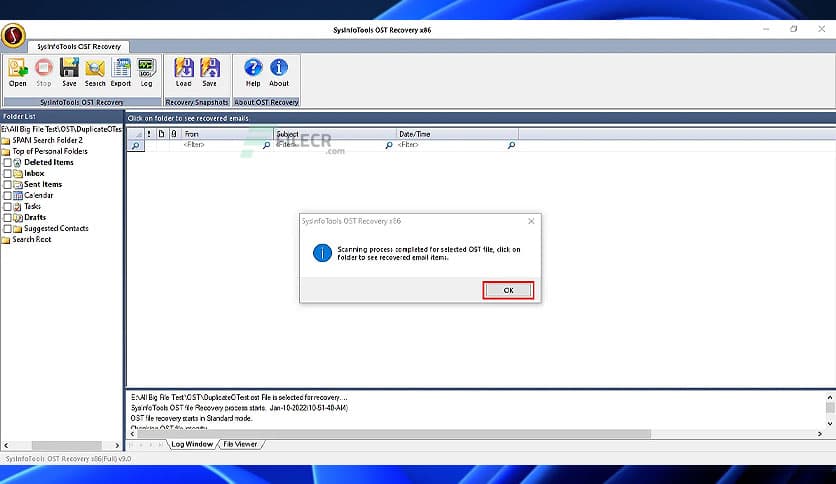The width and height of the screenshot is (836, 484).
Task: Click the attachment column header icon
Action: pos(174,134)
